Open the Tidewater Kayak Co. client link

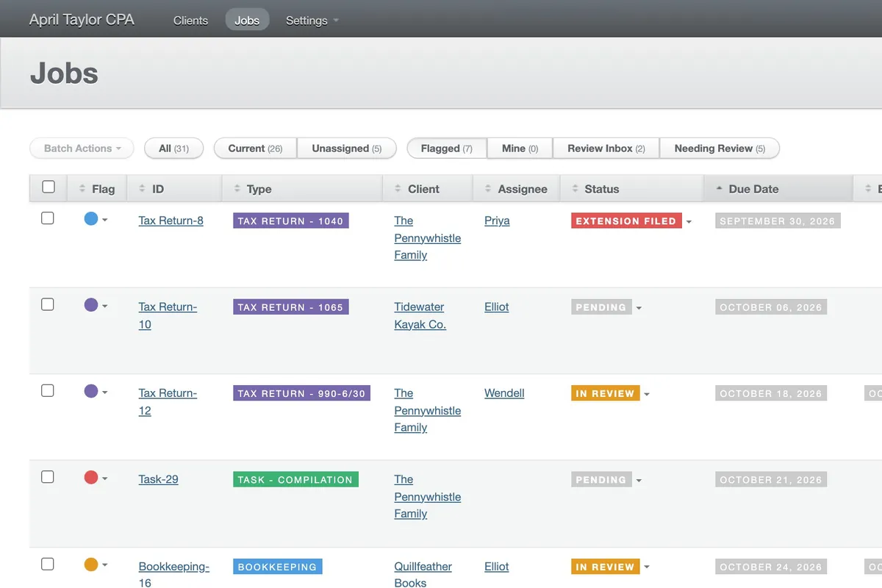click(420, 315)
